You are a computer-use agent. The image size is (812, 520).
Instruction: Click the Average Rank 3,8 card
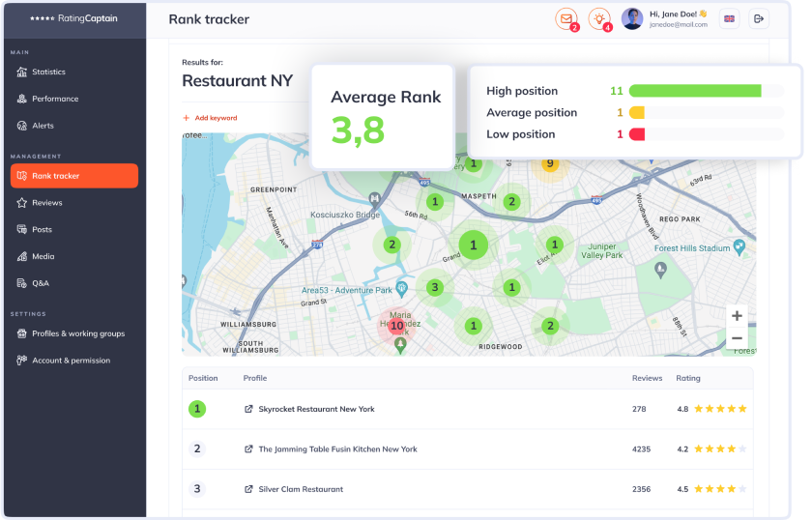pos(383,117)
